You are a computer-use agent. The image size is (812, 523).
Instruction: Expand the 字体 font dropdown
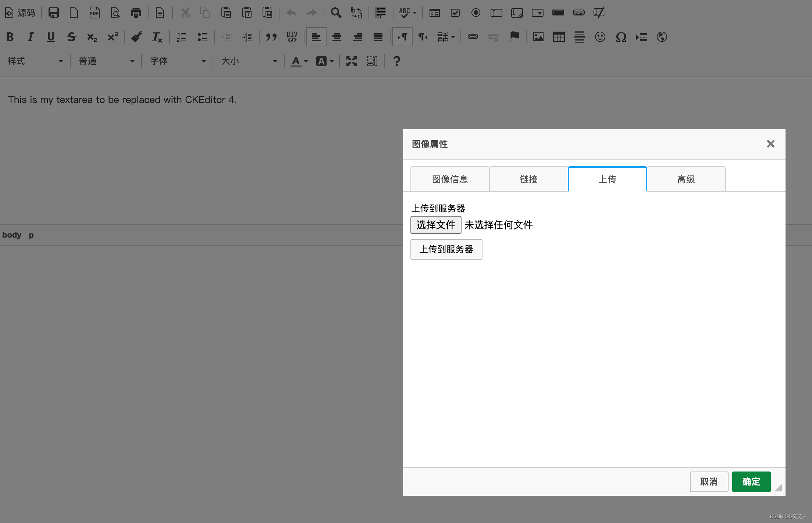178,61
